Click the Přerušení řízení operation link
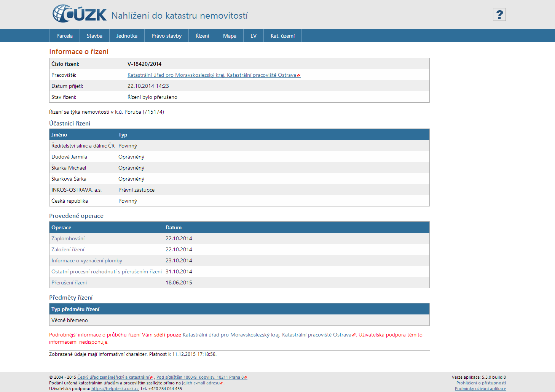 pos(69,283)
